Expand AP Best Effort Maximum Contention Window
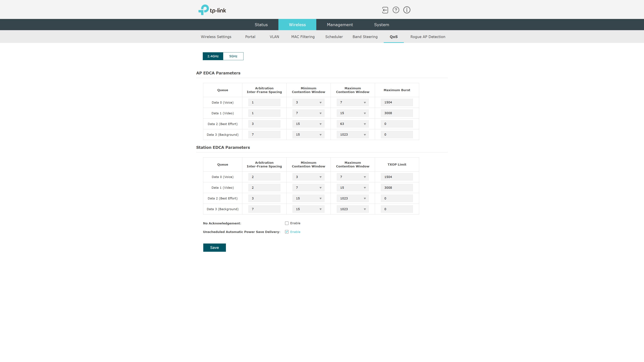The width and height of the screenshot is (644, 362). click(353, 124)
